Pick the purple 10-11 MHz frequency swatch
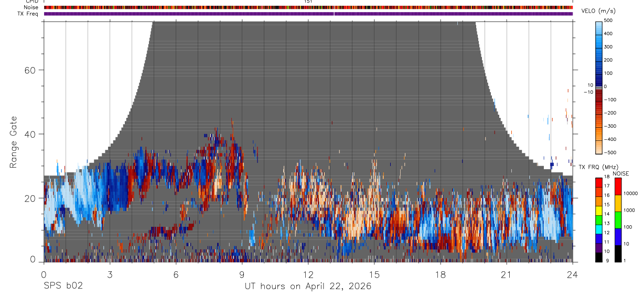This screenshot has width=644, height=297. click(x=599, y=248)
